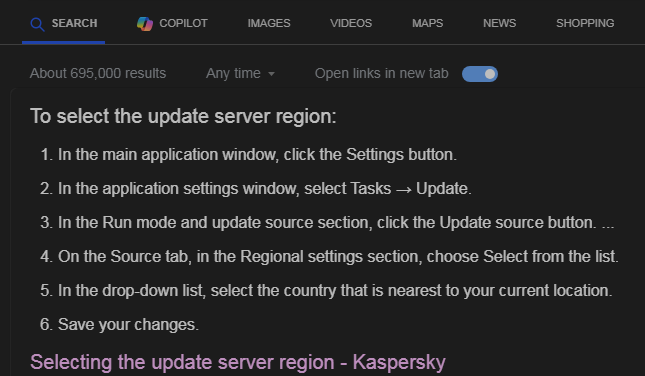645x376 pixels.
Task: Switch to the Images tab
Action: click(x=269, y=23)
